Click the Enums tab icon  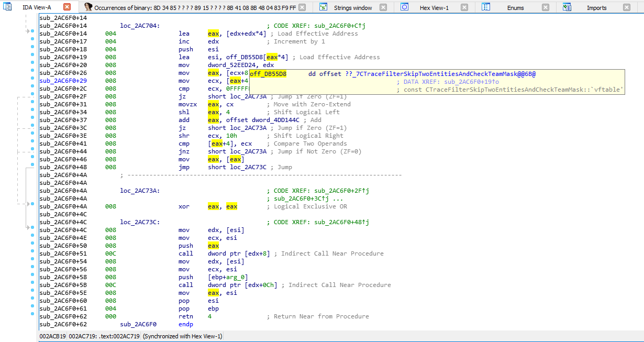[486, 7]
